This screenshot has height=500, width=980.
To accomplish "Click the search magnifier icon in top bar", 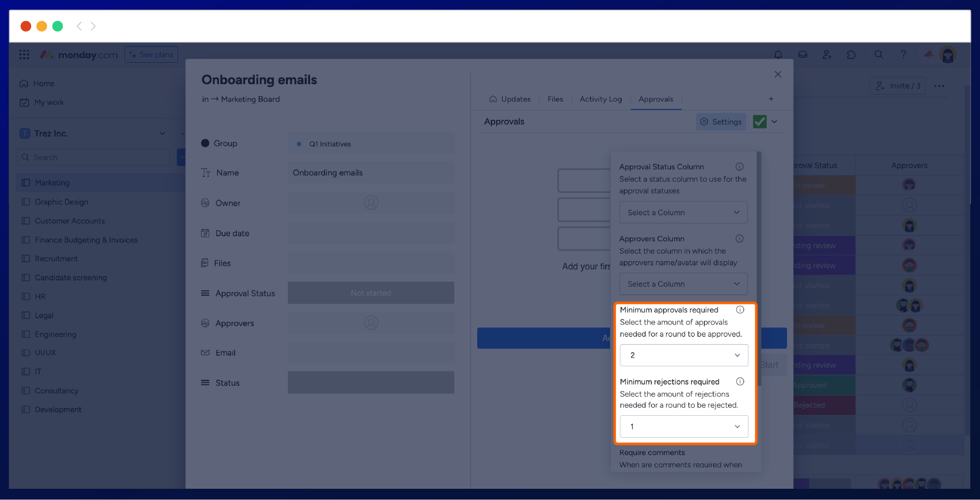I will pos(878,55).
